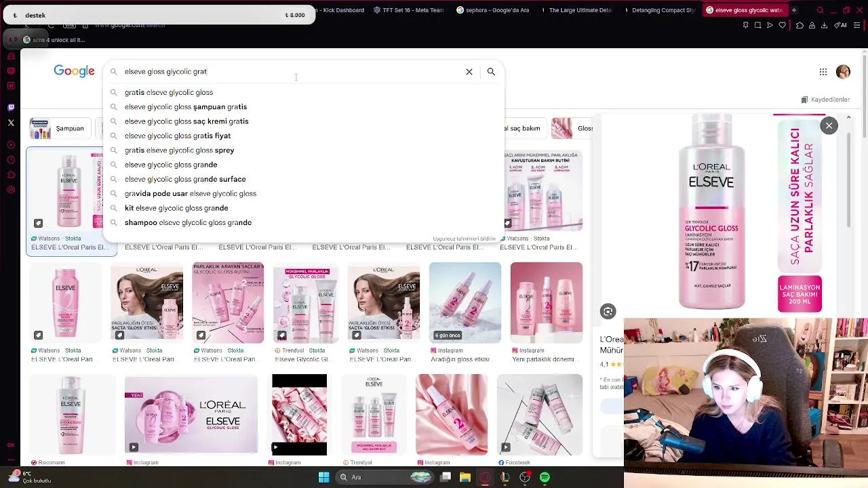Viewport: 868px width, 488px height.
Task: Filter images by saç bakım chip
Action: click(525, 128)
